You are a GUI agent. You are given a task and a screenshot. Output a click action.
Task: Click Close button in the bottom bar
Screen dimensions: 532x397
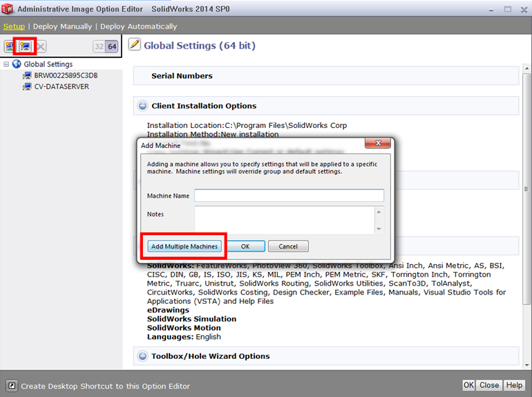pyautogui.click(x=489, y=385)
